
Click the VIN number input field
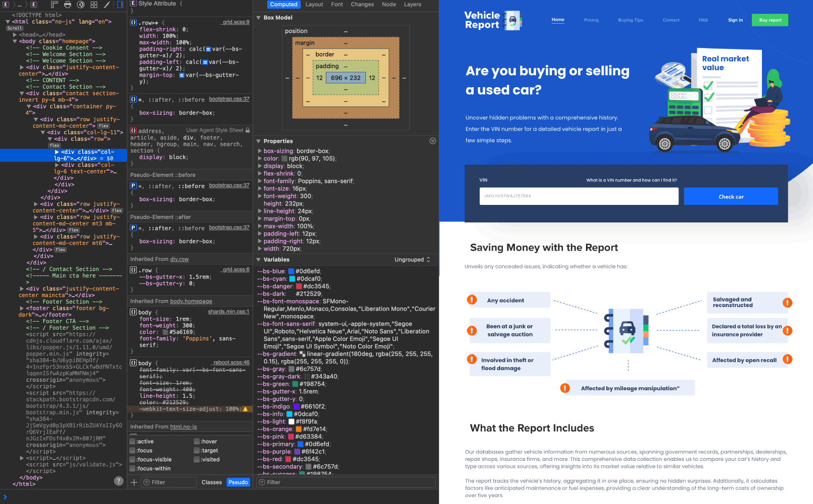(x=578, y=196)
